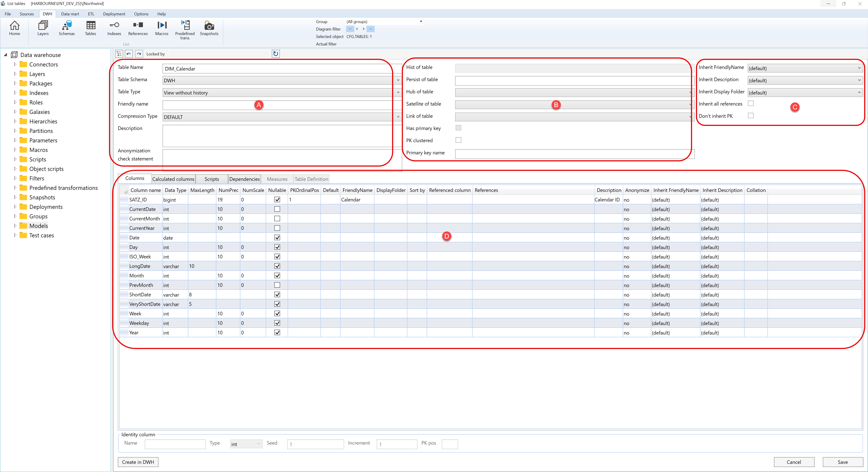Jump to first diagram filter («)
The height and width of the screenshot is (472, 868).
tap(350, 29)
